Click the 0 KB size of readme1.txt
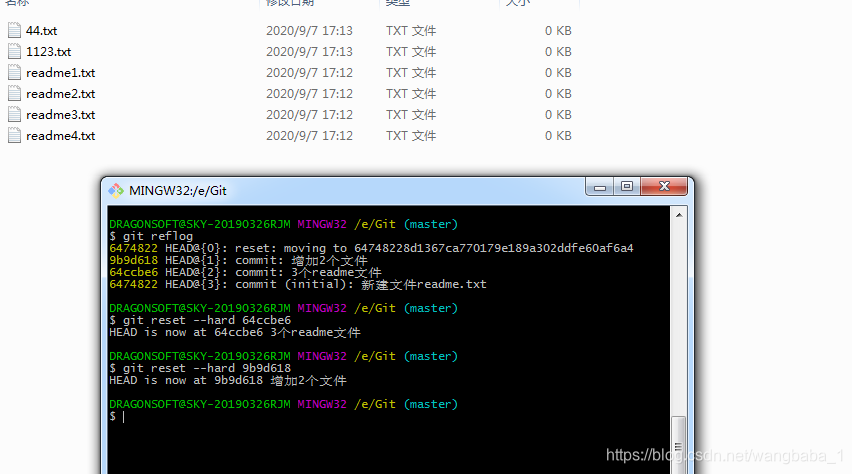The image size is (852, 474). (558, 72)
